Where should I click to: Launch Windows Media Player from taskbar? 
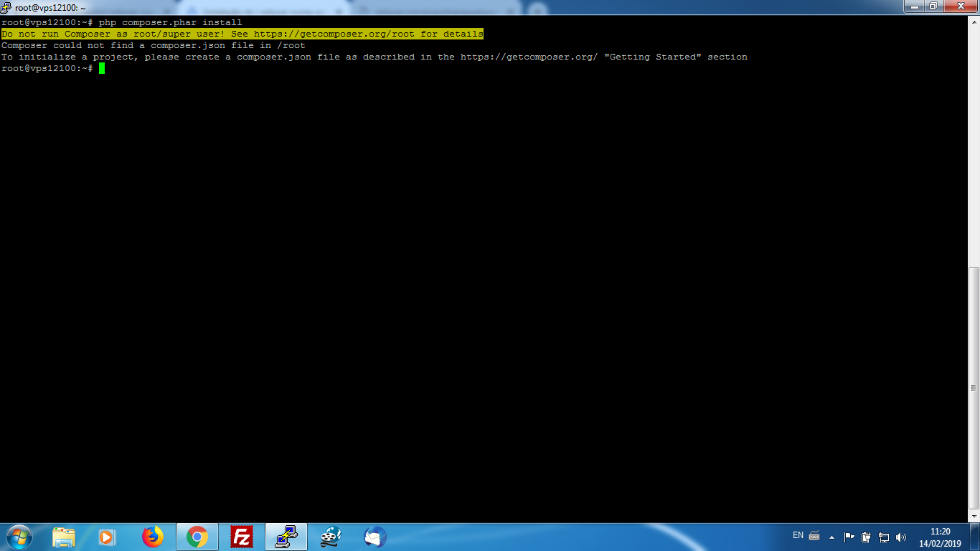(x=107, y=537)
